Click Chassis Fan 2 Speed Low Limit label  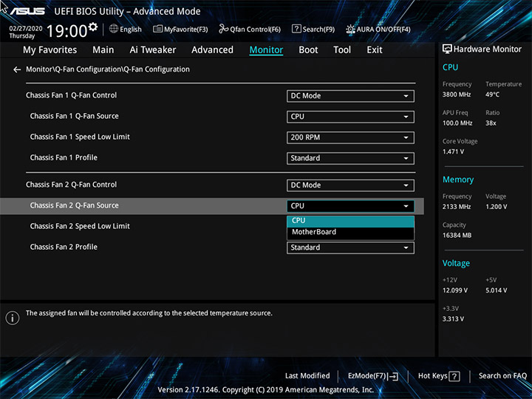coord(80,226)
